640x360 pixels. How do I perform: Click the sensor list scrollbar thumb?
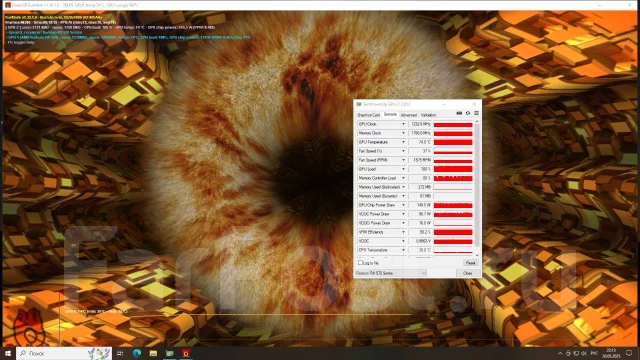pos(477,184)
